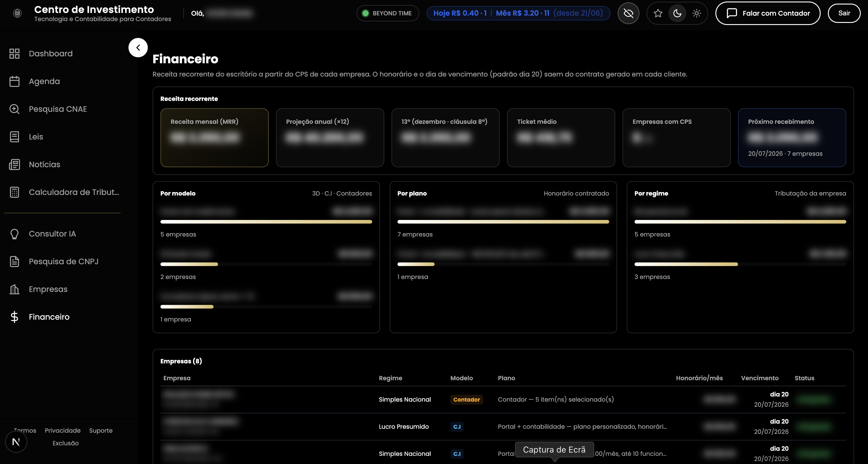868x464 pixels.
Task: Click the Status column header
Action: click(804, 378)
